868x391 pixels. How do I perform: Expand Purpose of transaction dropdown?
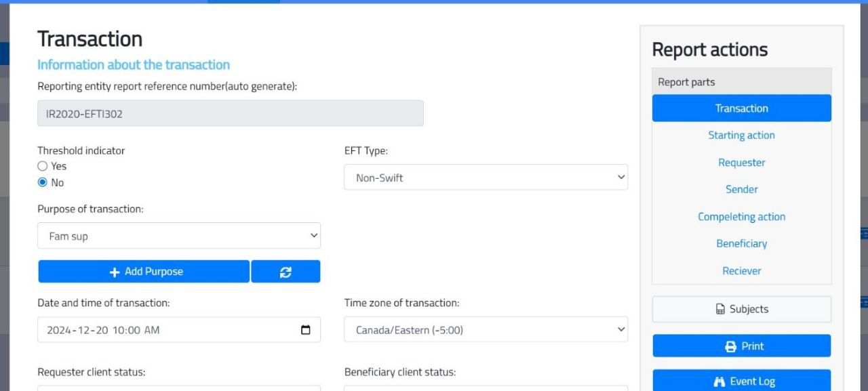coord(179,236)
